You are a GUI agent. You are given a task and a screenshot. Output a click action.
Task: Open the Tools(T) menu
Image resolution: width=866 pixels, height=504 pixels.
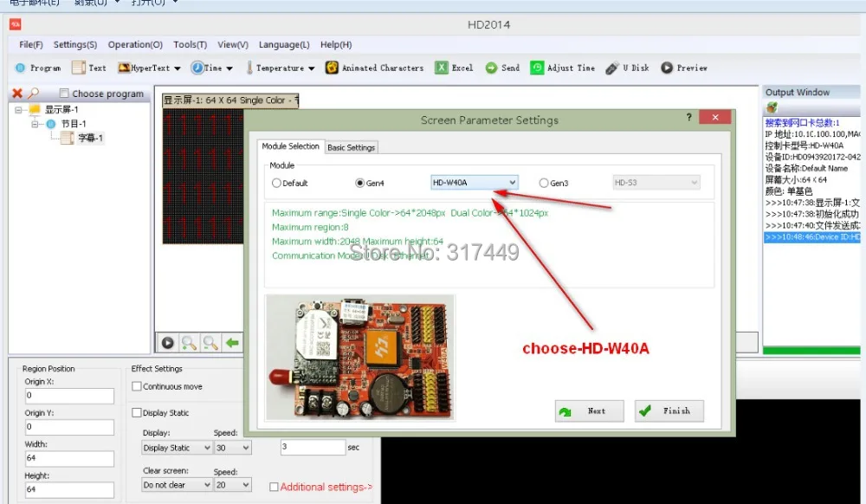pos(190,45)
